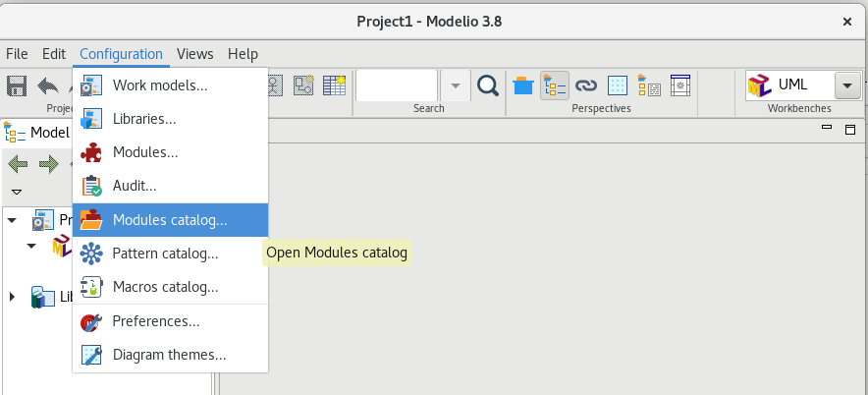Choose Modules... menu entry
Viewport: 868px width, 395px height.
point(171,152)
